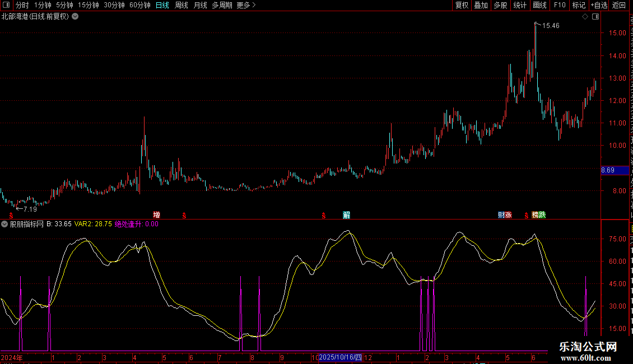Select the 5分钟 period
633x364 pixels.
pyautogui.click(x=64, y=5)
